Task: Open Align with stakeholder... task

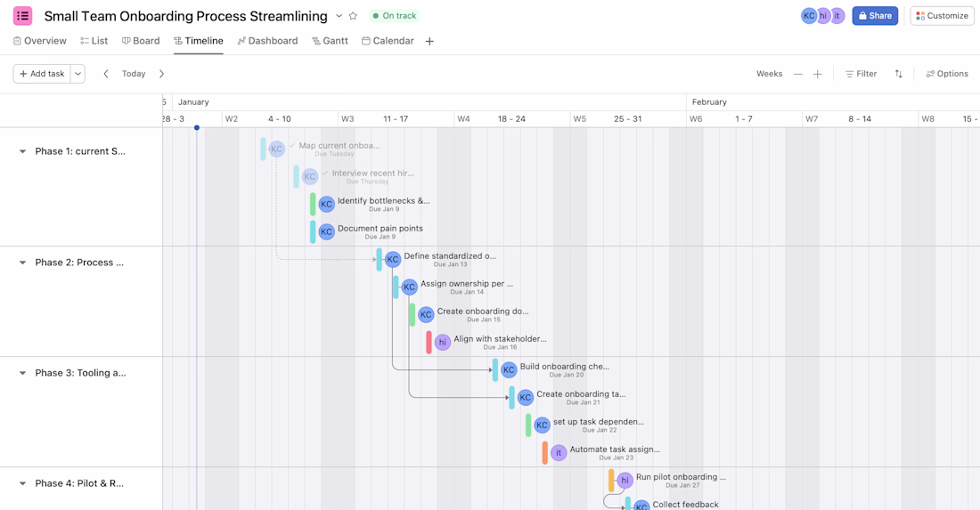Action: [500, 339]
